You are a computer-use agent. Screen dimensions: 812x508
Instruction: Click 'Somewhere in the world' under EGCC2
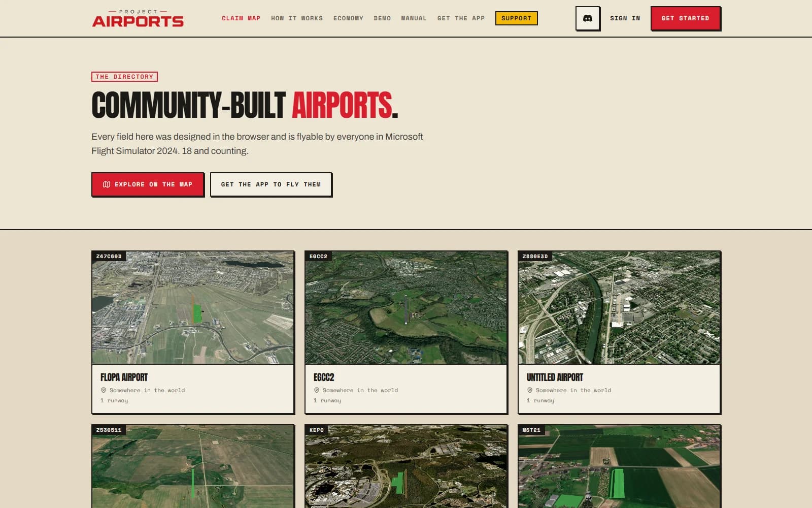click(360, 390)
